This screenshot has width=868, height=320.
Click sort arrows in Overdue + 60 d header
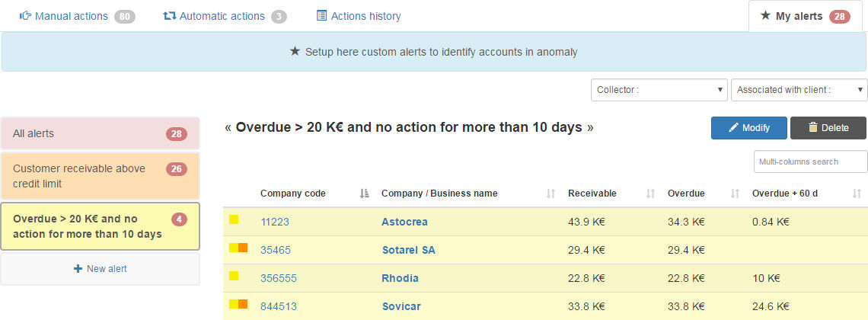[857, 194]
